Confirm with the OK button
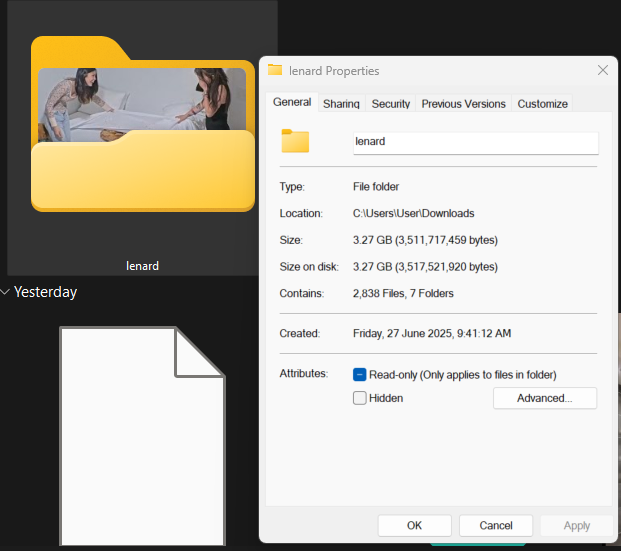 click(x=414, y=526)
